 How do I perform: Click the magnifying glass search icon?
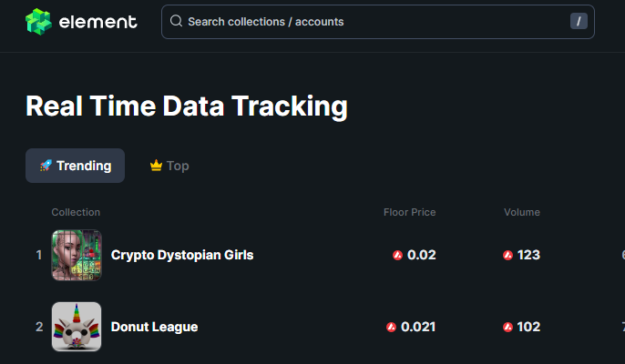[x=176, y=21]
